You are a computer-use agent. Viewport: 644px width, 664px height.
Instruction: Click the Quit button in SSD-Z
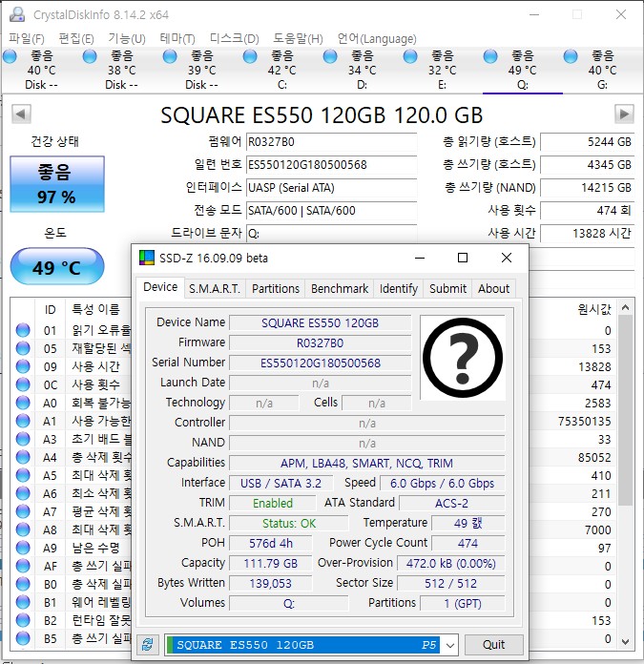[x=493, y=645]
